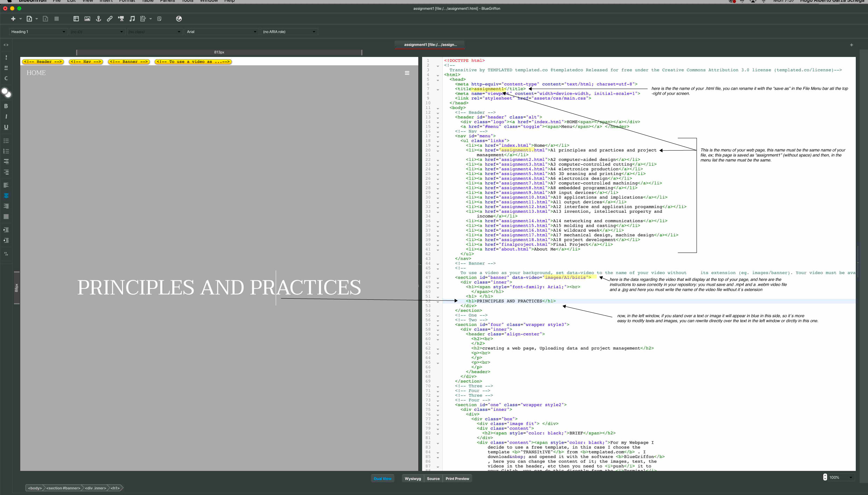
Task: Click the insert link chain icon
Action: (x=110, y=19)
